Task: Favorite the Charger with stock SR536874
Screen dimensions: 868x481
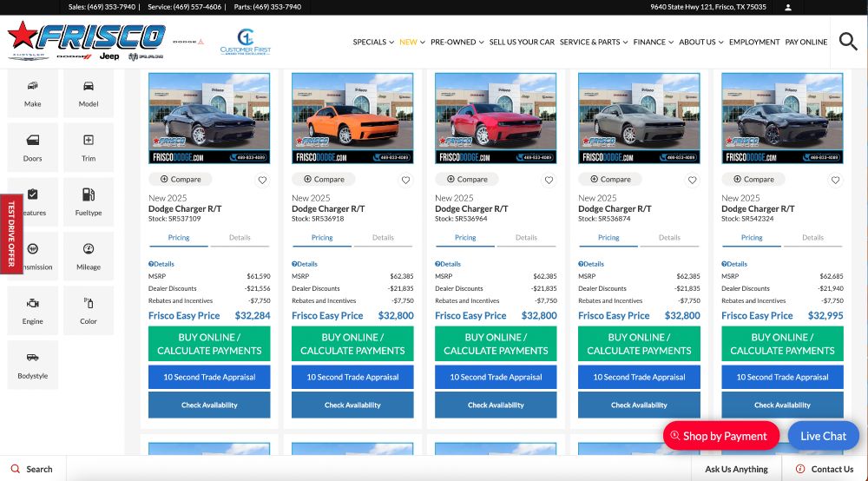Action: pyautogui.click(x=692, y=180)
